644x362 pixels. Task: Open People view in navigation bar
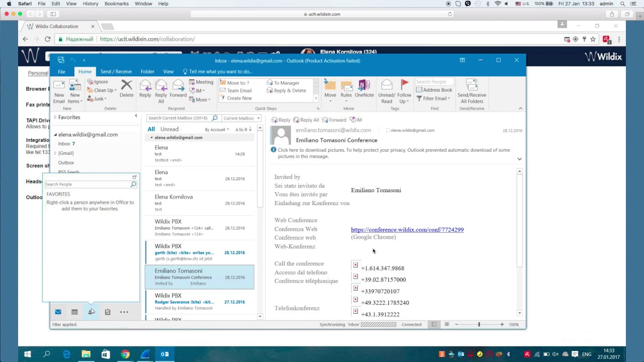(91, 312)
